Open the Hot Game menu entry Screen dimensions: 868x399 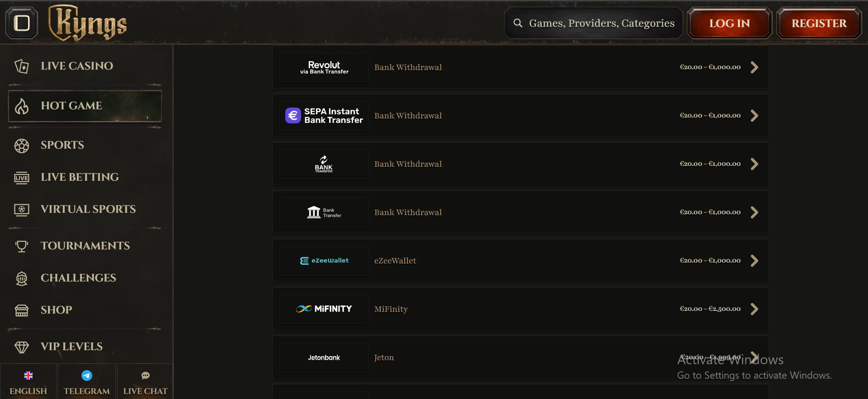(x=85, y=106)
